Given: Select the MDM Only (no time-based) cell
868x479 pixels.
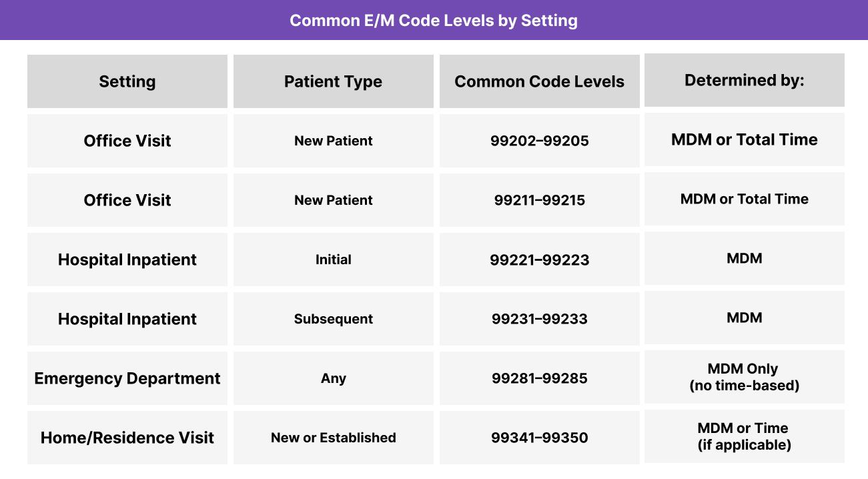Looking at the screenshot, I should (744, 377).
